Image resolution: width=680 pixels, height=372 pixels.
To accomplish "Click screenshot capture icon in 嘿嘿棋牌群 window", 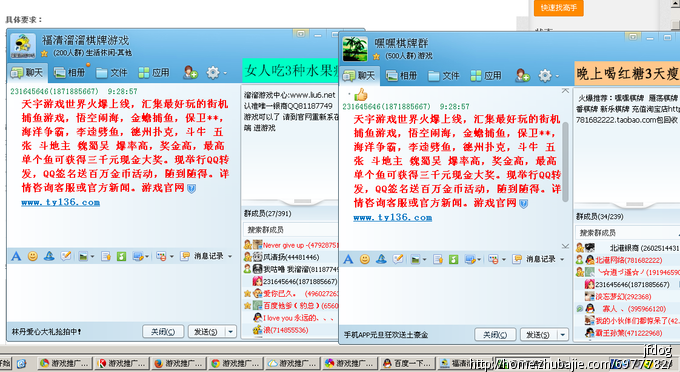I will [x=471, y=260].
